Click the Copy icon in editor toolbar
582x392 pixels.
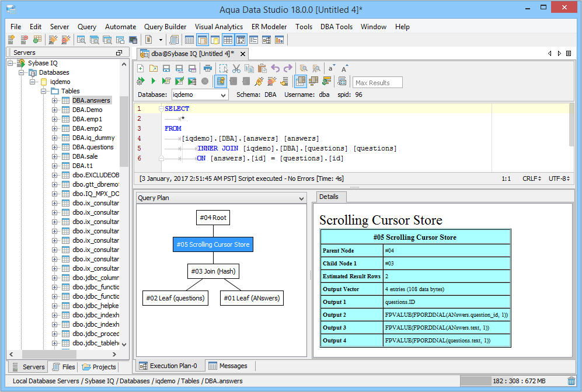pos(249,68)
